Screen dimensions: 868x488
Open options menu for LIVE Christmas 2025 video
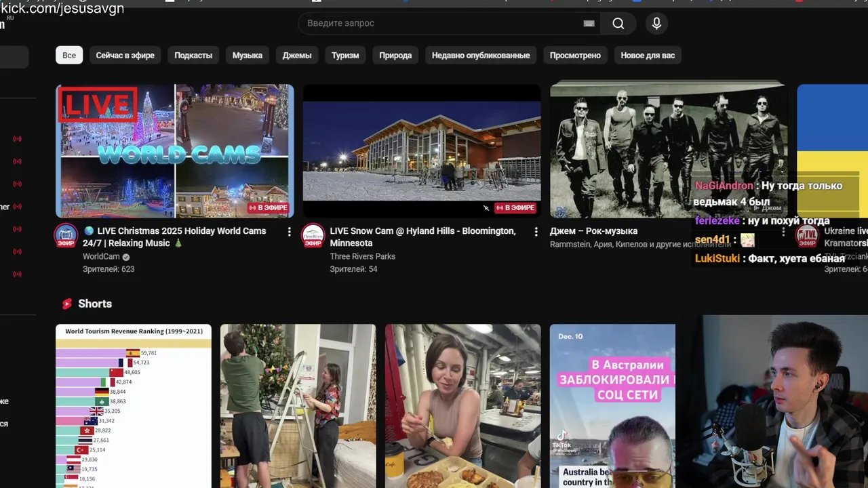(x=289, y=232)
